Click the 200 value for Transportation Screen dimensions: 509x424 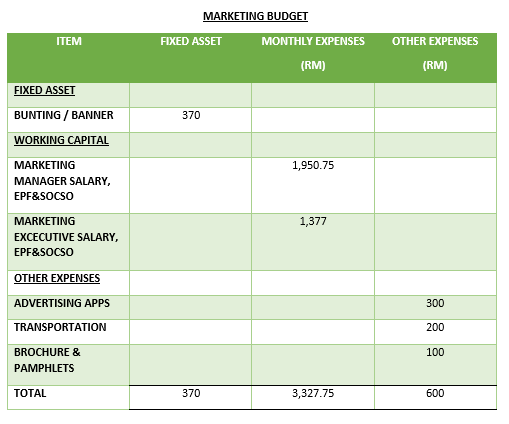435,327
